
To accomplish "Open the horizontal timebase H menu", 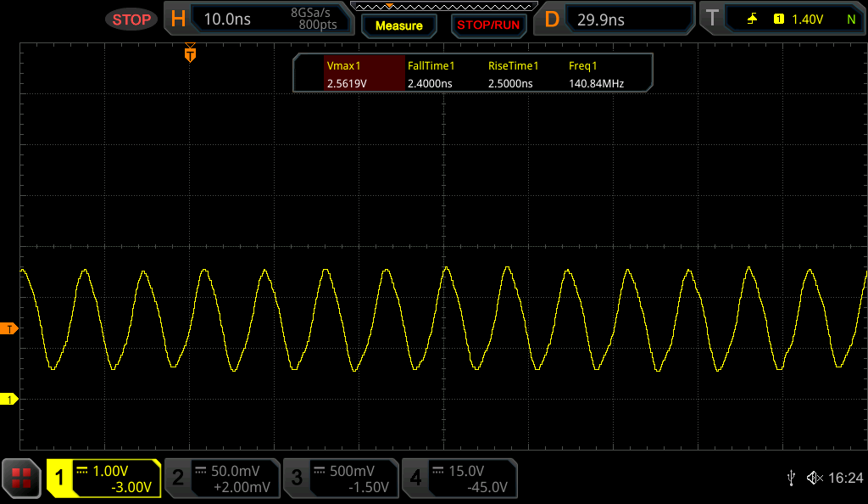I will coord(178,20).
